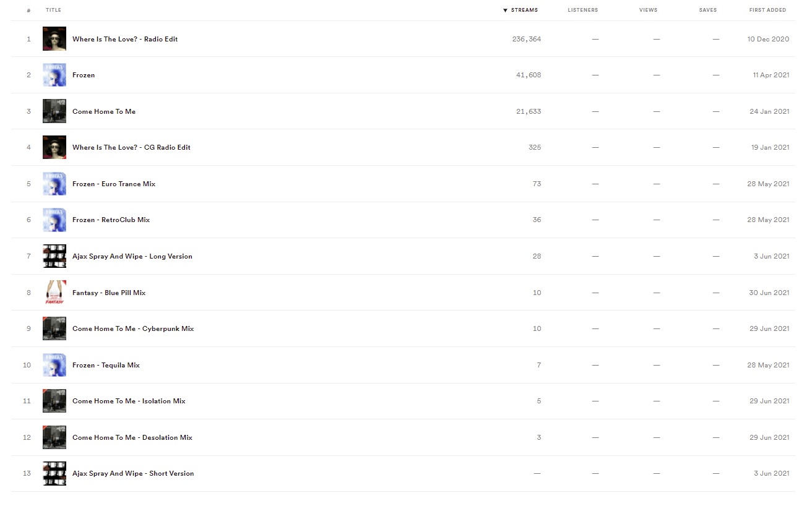Click the Fantasy - Blue Pill Mix cover art

54,293
